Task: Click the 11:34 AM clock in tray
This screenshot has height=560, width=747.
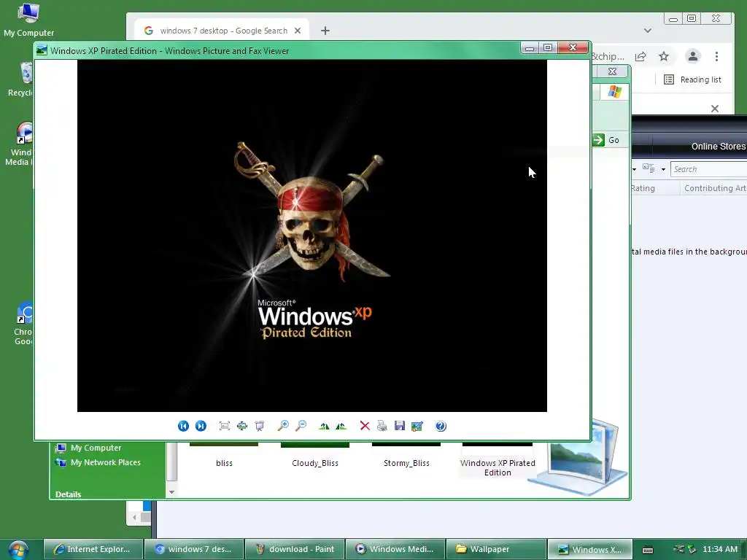Action: click(x=720, y=549)
